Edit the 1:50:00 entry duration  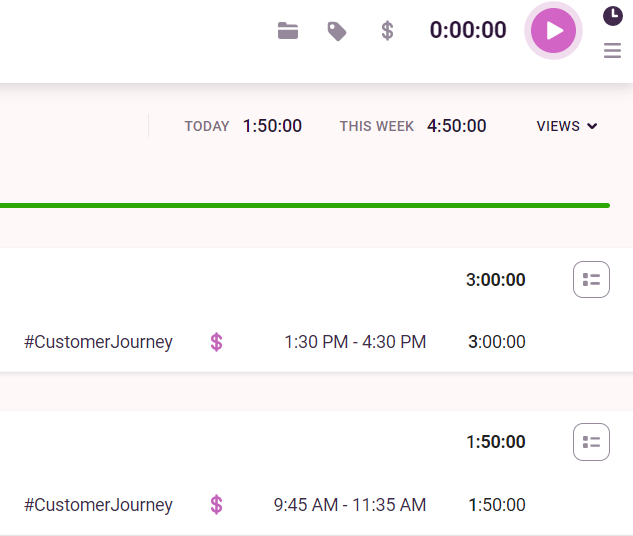[497, 505]
